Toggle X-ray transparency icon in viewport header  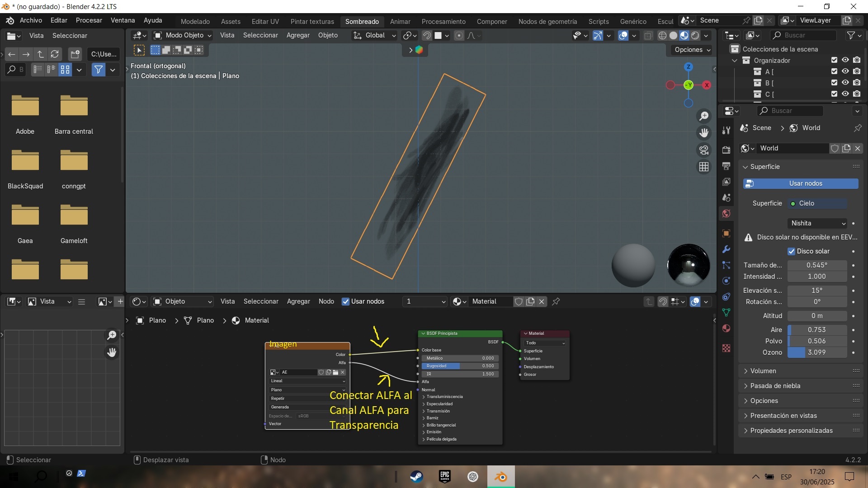[x=648, y=35]
